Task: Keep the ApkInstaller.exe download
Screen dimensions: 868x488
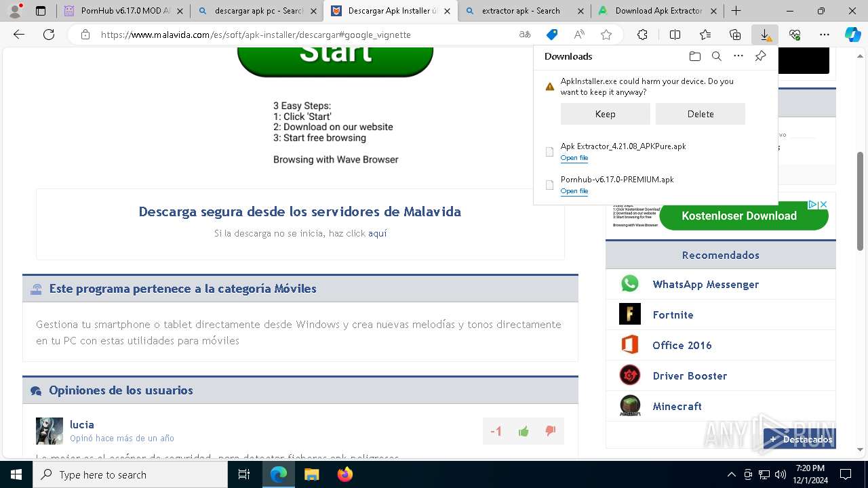Action: pyautogui.click(x=605, y=114)
